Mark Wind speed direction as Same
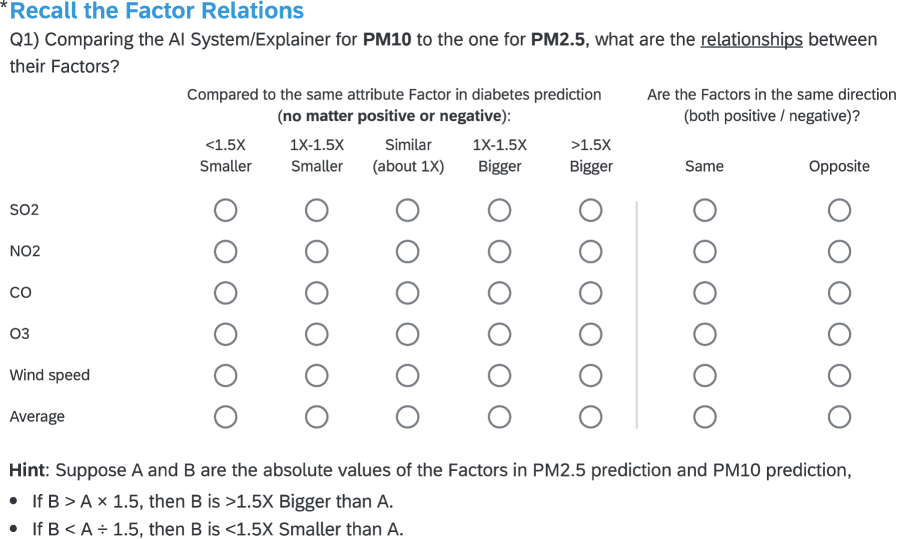The height and width of the screenshot is (539, 897). [704, 375]
